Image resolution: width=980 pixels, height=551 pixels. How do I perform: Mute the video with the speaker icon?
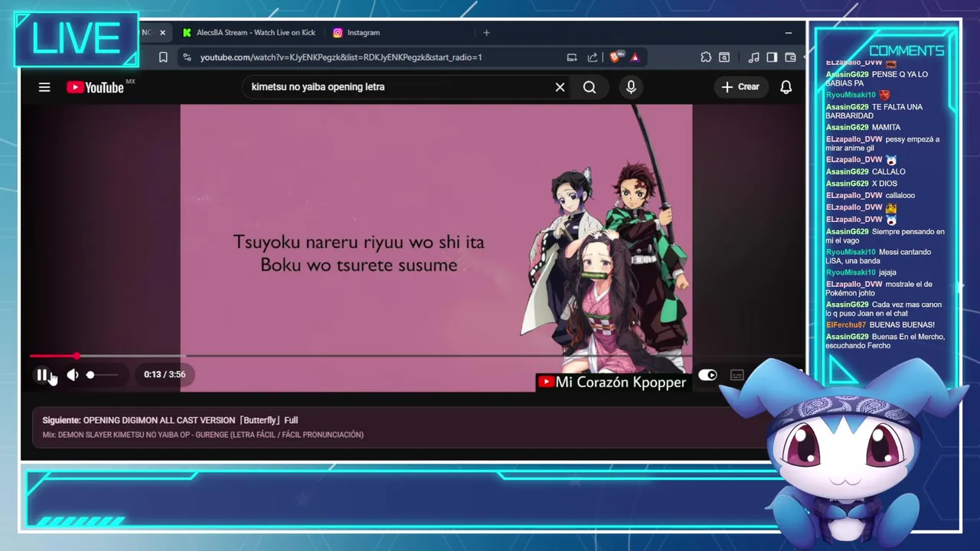click(73, 374)
